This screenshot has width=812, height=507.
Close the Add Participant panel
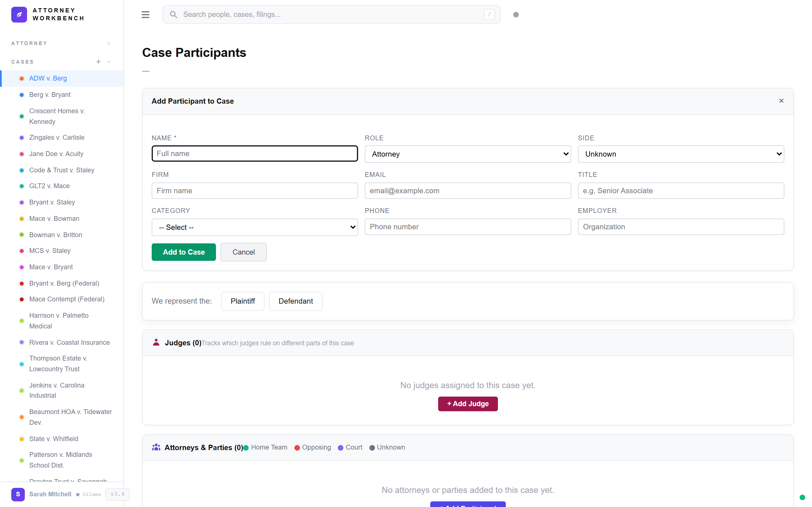(781, 101)
